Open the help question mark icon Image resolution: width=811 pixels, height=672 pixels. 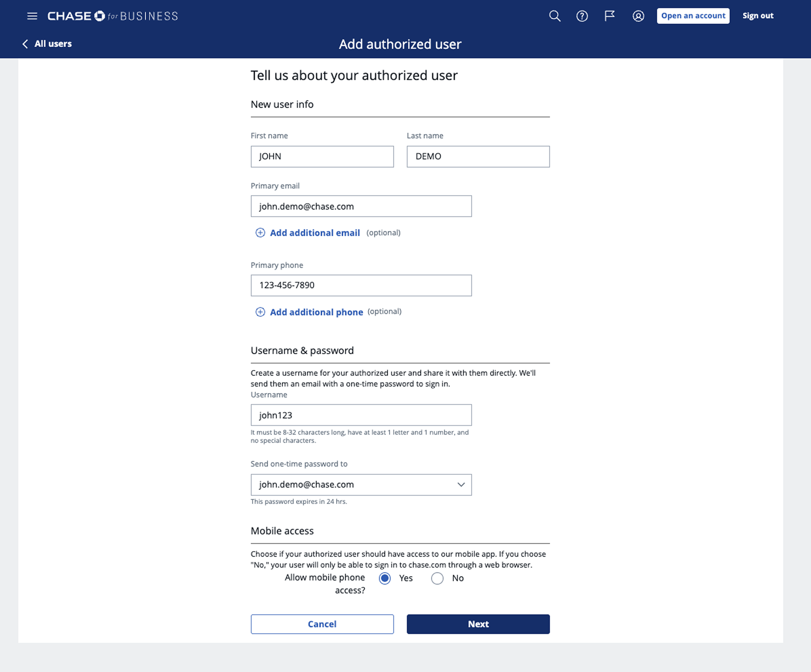tap(582, 16)
